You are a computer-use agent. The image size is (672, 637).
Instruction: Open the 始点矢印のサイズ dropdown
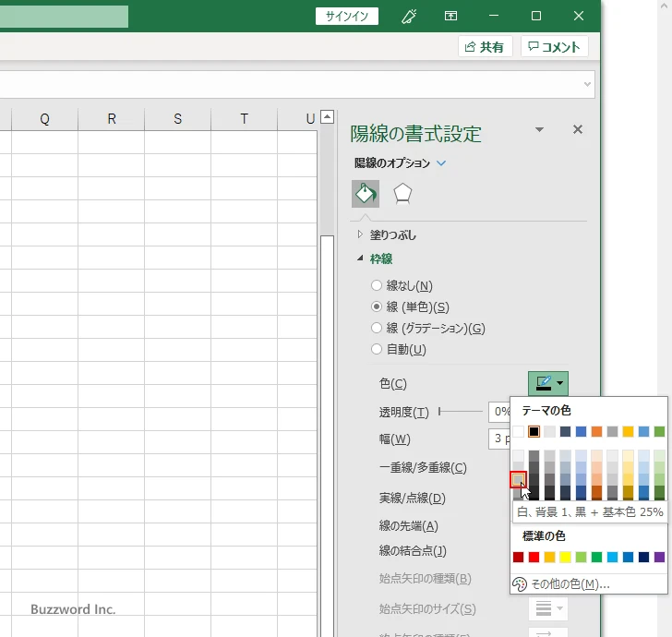tap(548, 608)
